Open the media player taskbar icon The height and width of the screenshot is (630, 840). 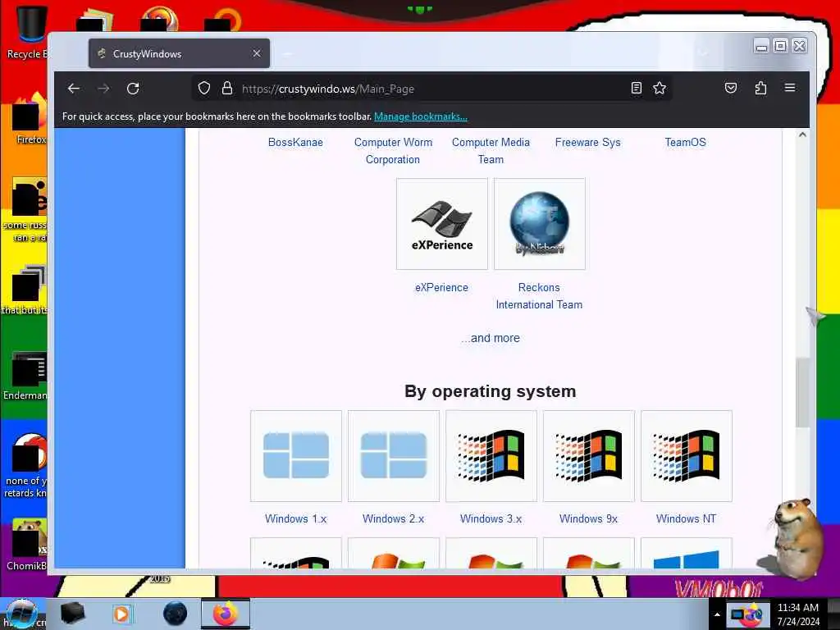click(121, 614)
